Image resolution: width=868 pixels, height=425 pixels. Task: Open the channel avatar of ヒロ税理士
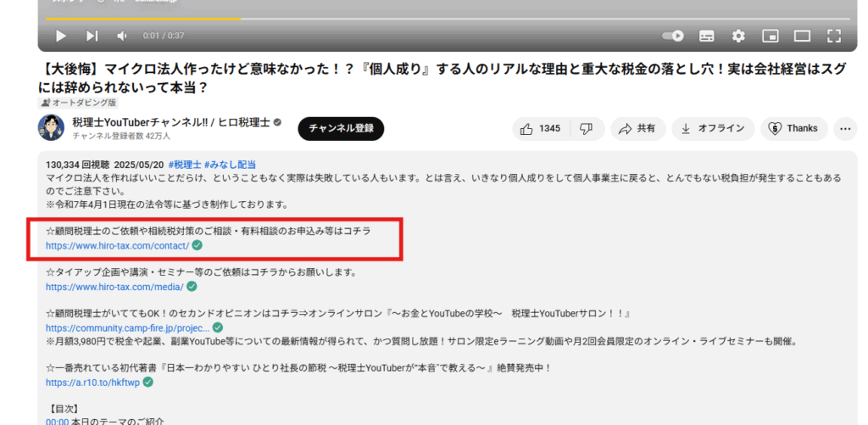coord(51,128)
